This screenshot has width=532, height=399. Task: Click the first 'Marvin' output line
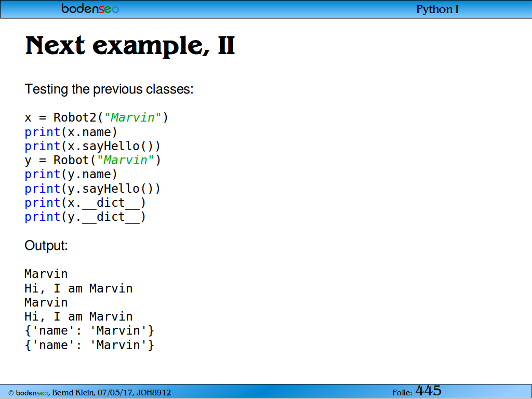pos(46,274)
